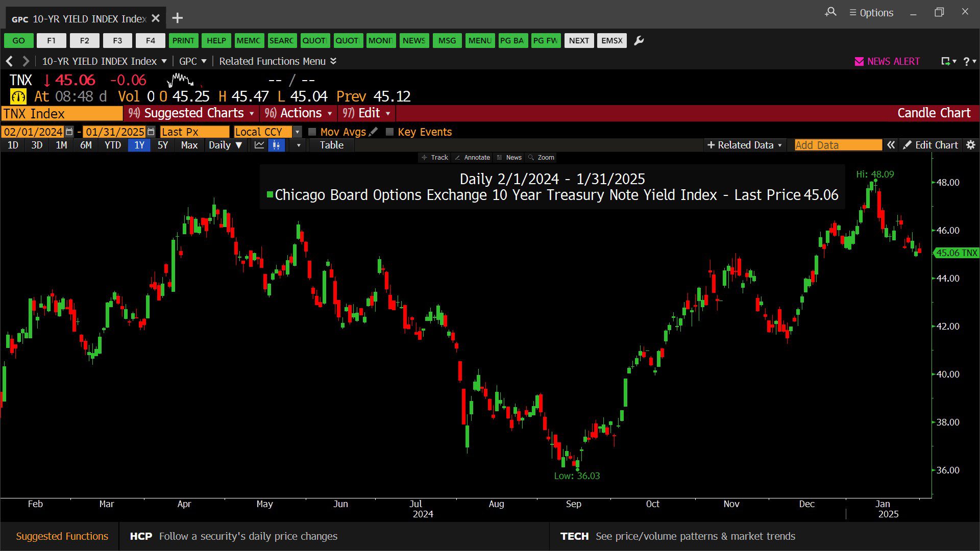The image size is (980, 551).
Task: Collapse panel with double-left arrows icon
Action: (891, 145)
